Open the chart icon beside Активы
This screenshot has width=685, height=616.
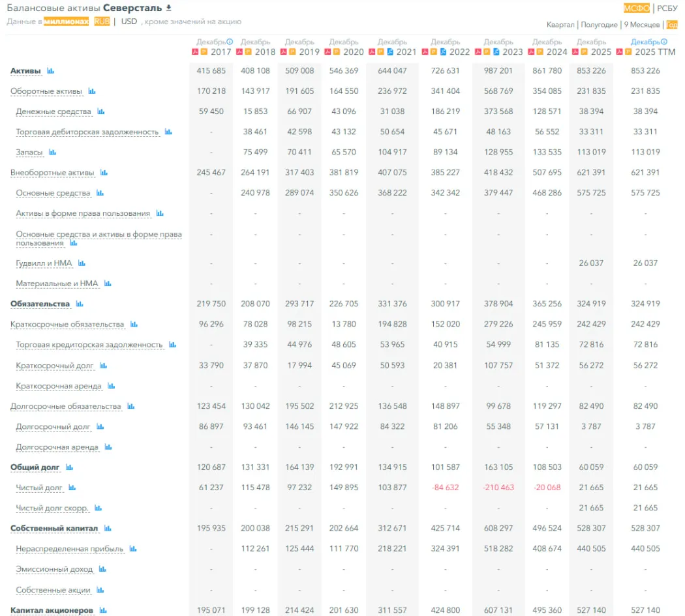point(51,70)
